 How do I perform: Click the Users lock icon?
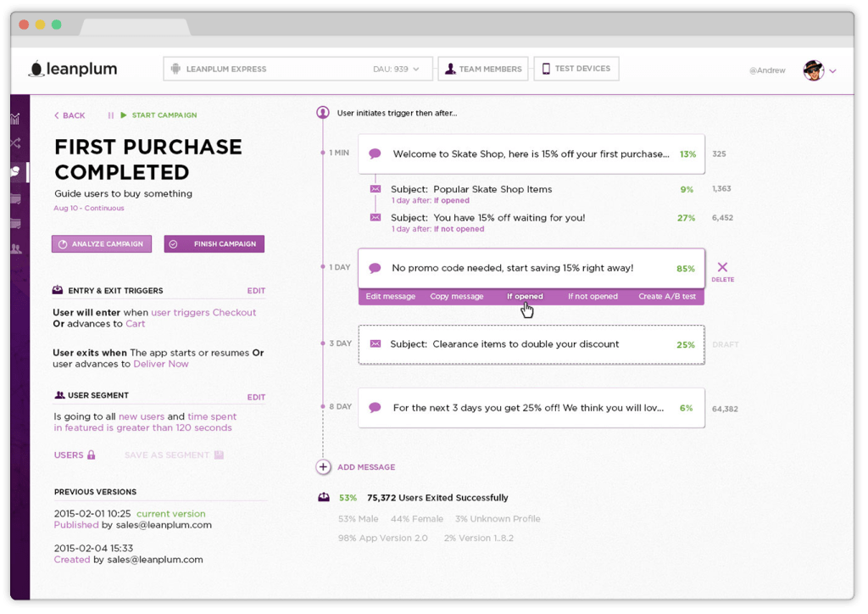point(92,455)
